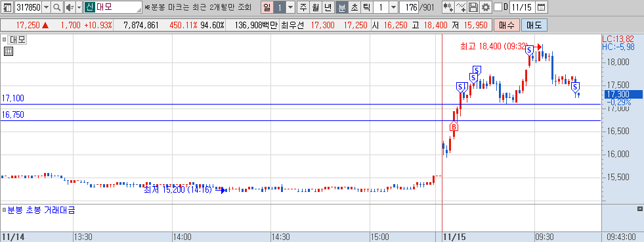Click the panel toggle icon left of stock code

pos(7,7)
